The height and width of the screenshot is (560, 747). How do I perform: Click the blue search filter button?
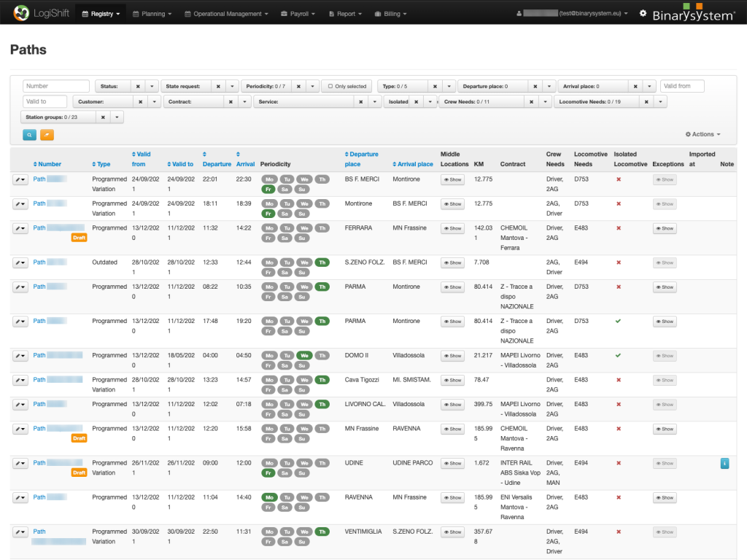click(29, 135)
